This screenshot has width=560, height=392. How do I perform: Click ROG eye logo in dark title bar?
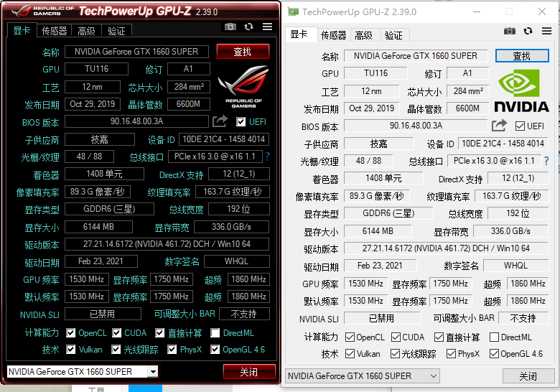21,11
